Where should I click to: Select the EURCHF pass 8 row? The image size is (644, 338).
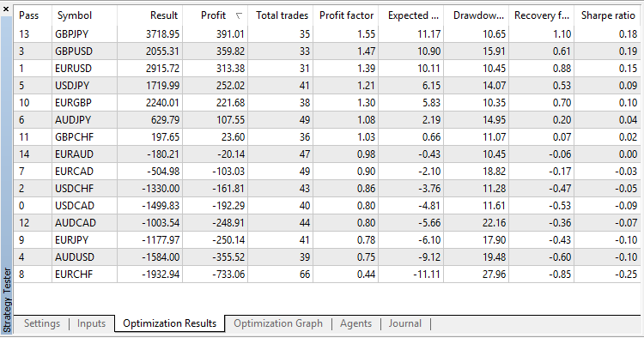tap(327, 274)
